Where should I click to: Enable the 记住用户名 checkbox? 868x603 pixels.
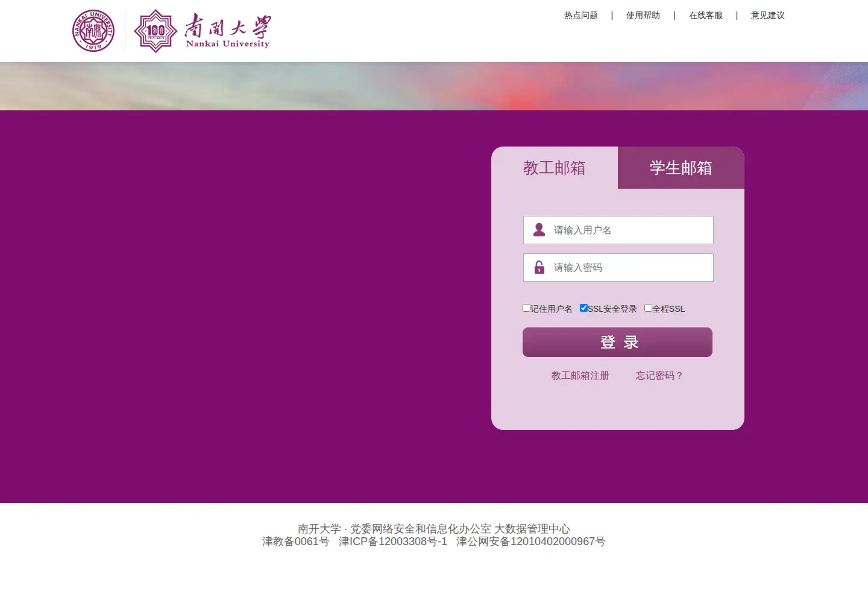pyautogui.click(x=526, y=308)
